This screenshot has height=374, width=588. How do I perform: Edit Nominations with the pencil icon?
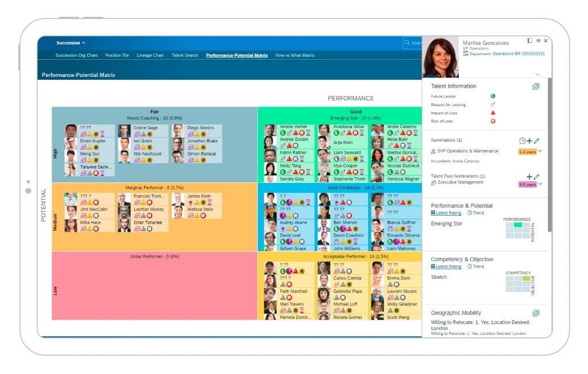pyautogui.click(x=537, y=141)
